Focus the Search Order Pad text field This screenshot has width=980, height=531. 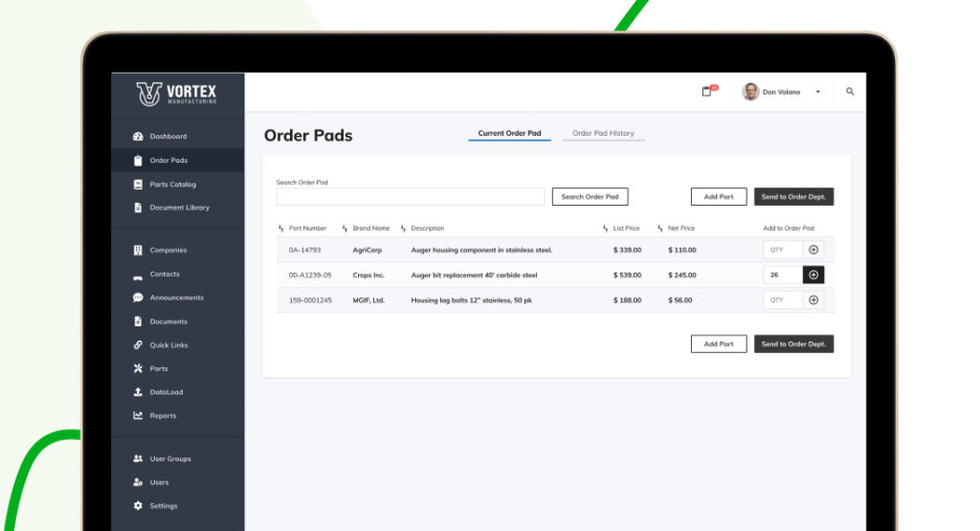point(410,197)
